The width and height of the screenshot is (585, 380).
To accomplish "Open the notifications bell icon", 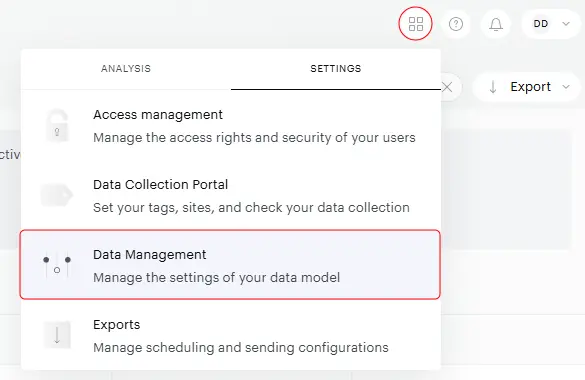I will (x=496, y=25).
